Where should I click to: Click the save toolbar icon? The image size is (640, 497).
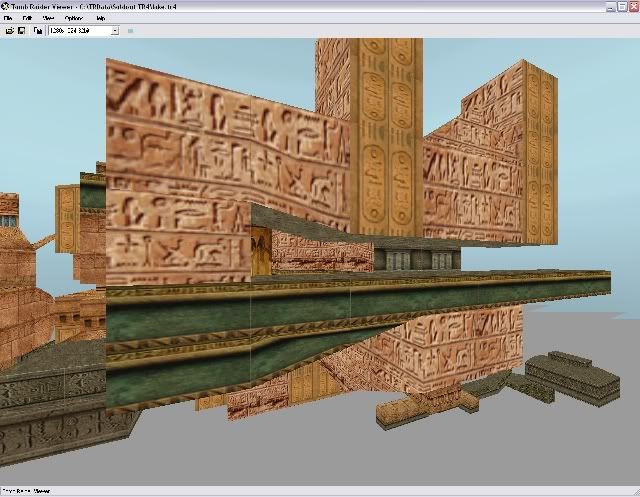pos(22,31)
